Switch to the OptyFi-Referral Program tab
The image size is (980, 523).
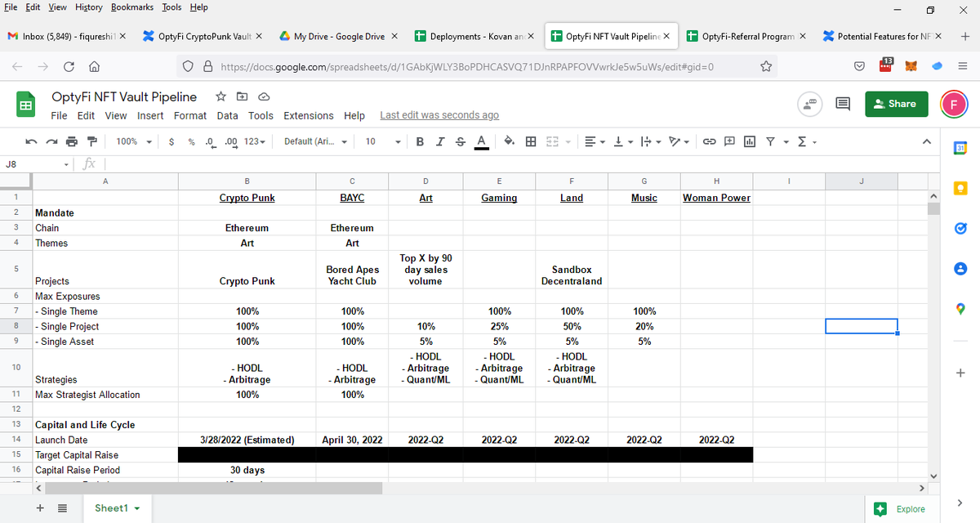click(746, 36)
